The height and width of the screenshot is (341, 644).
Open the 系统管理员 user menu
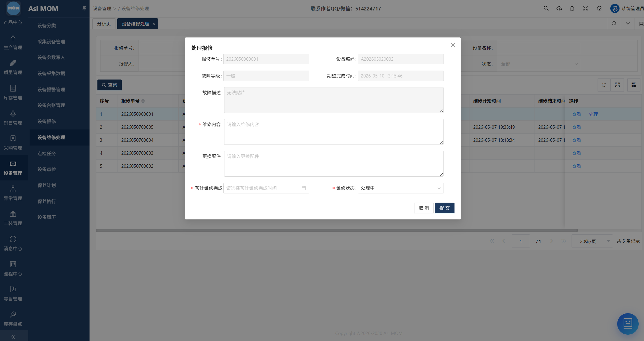(x=627, y=8)
